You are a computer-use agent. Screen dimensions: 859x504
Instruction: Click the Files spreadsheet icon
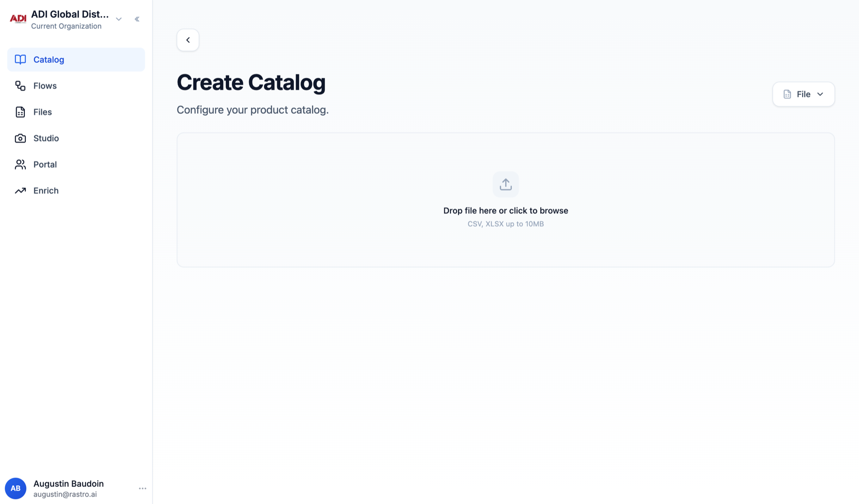(20, 112)
